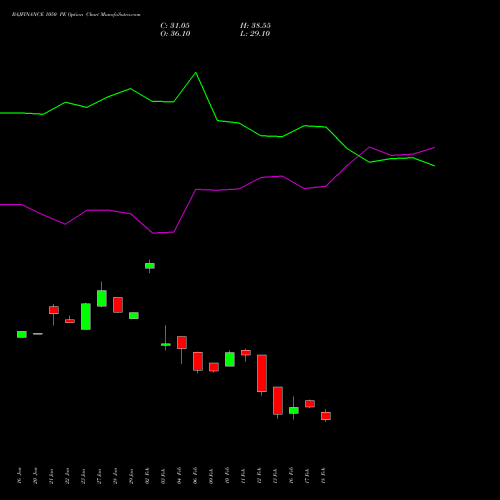Click the BAJFINANCE 1050 PE chart title
Image resolution: width=500 pixels, height=500 pixels.
pos(76,14)
